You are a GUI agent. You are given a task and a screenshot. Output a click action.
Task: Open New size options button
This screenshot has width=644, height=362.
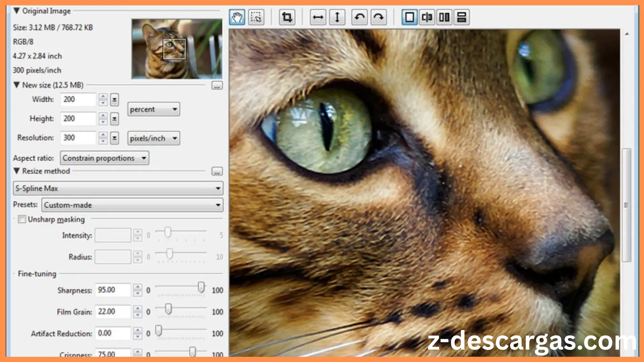pyautogui.click(x=217, y=86)
